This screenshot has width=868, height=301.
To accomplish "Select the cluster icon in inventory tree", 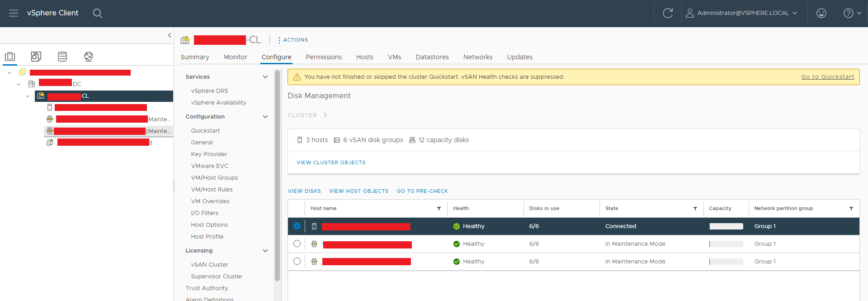I will click(41, 96).
